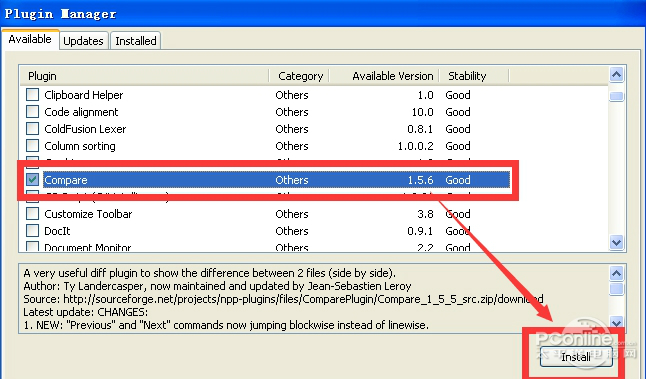This screenshot has width=646, height=379.
Task: Click version 0.8.1 of ColdFusion Lexer
Action: (420, 129)
